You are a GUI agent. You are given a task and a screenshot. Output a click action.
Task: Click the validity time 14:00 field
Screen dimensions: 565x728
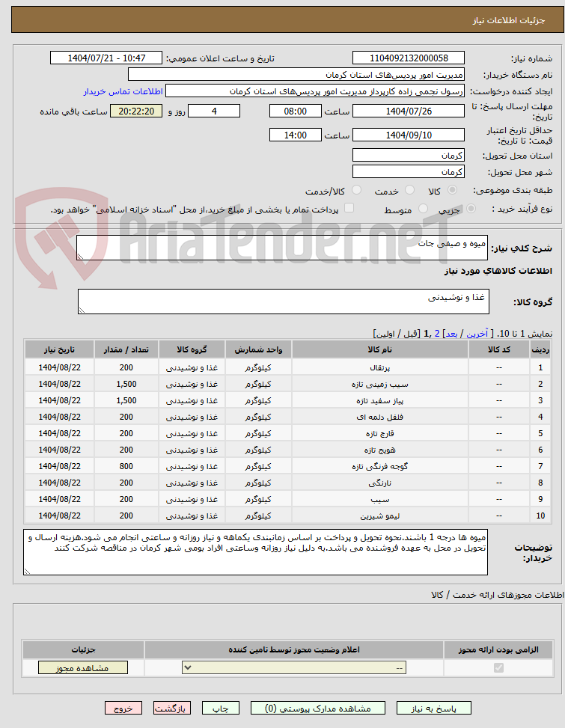coord(296,135)
